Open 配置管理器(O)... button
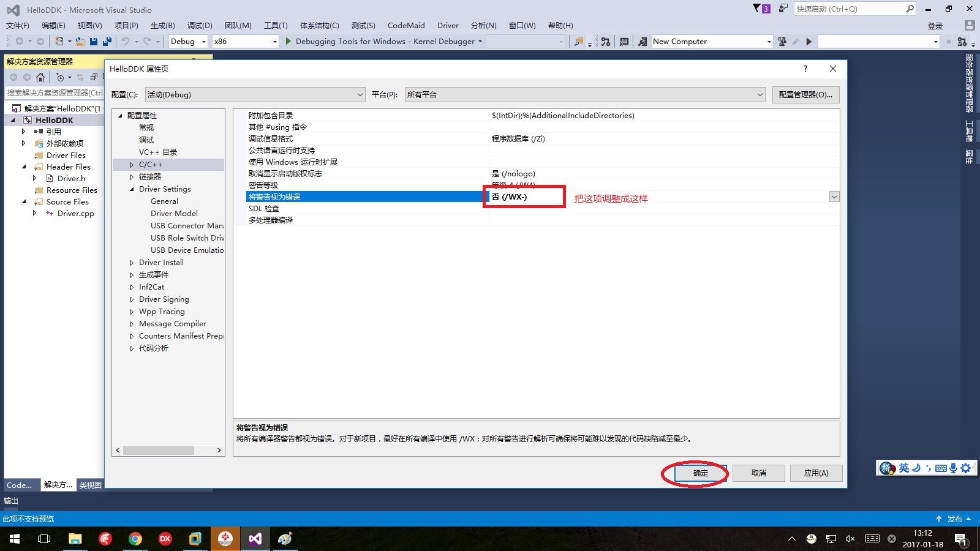 [x=805, y=94]
